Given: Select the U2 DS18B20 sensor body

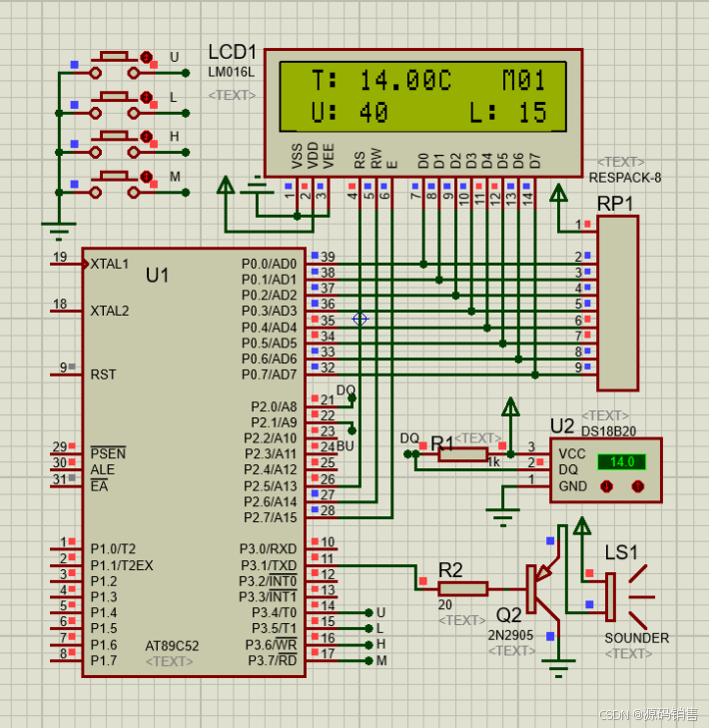Looking at the screenshot, I should tap(605, 470).
